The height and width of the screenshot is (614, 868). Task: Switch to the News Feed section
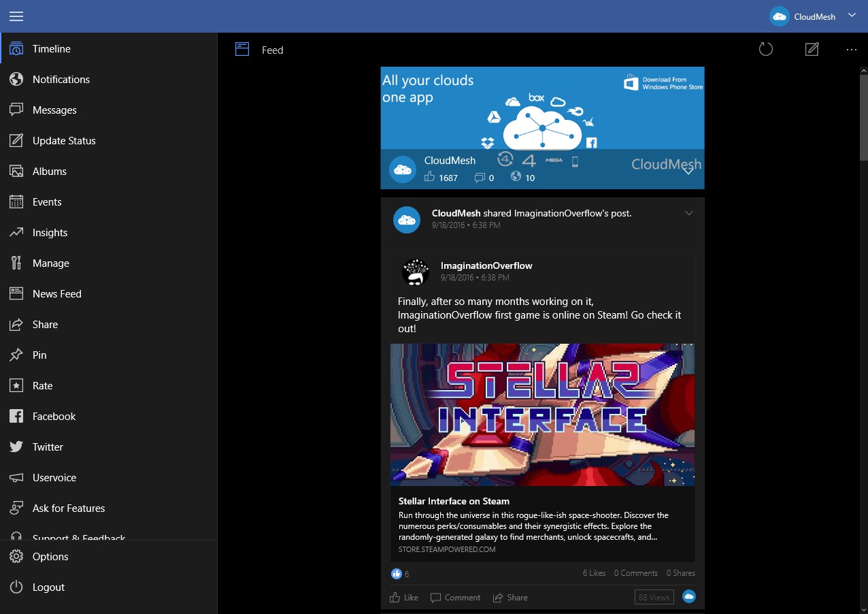pos(56,293)
